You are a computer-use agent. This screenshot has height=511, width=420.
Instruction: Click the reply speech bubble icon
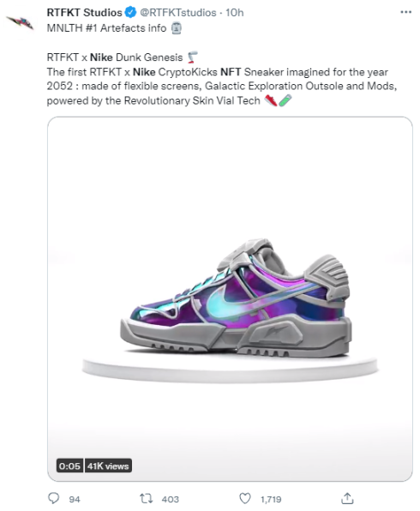tap(54, 498)
